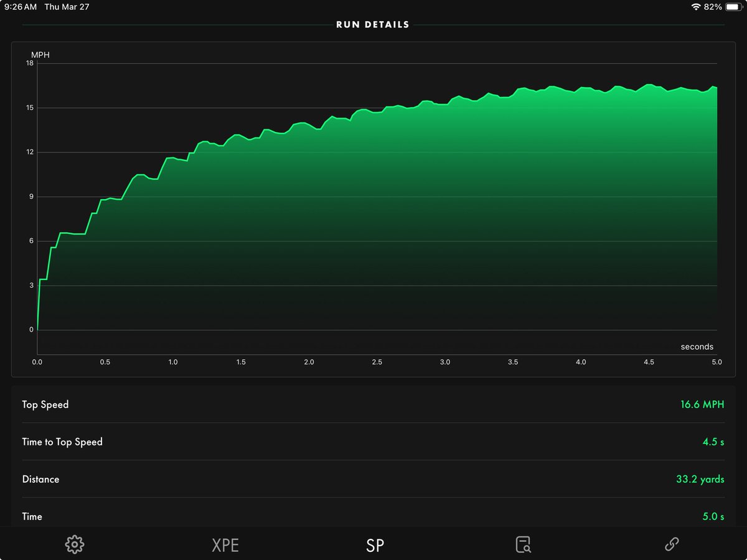
Task: Select the Time to Top Speed label
Action: 62,442
